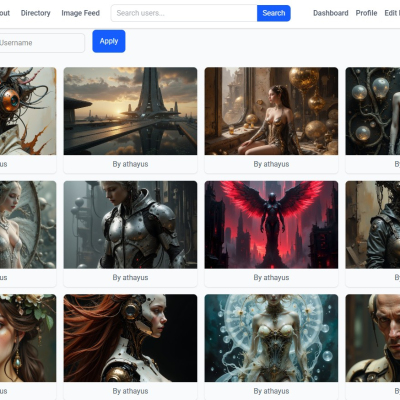
Task: Open the leather jacket figure image
Action: click(373, 225)
